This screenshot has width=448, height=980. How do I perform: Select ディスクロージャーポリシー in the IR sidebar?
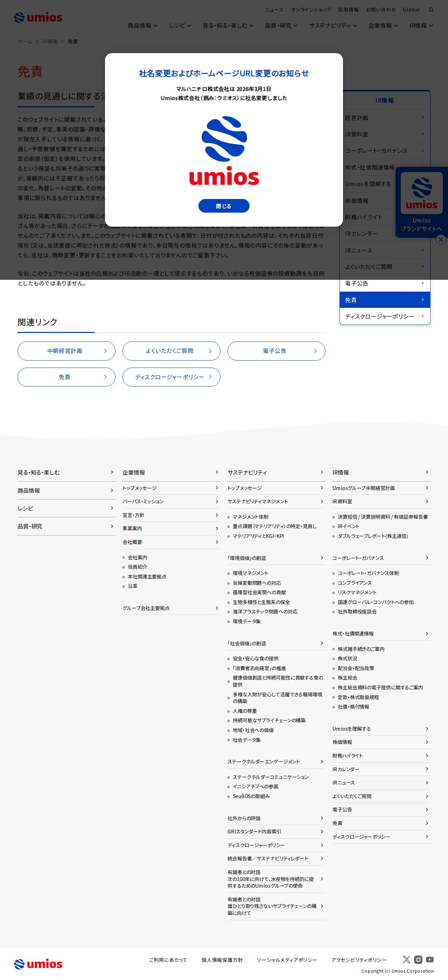click(385, 316)
